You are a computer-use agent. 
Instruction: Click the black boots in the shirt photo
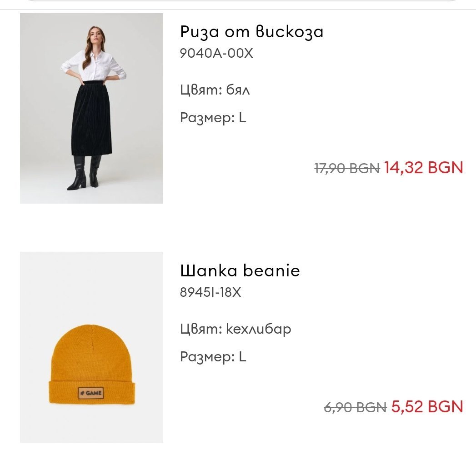[x=84, y=173]
